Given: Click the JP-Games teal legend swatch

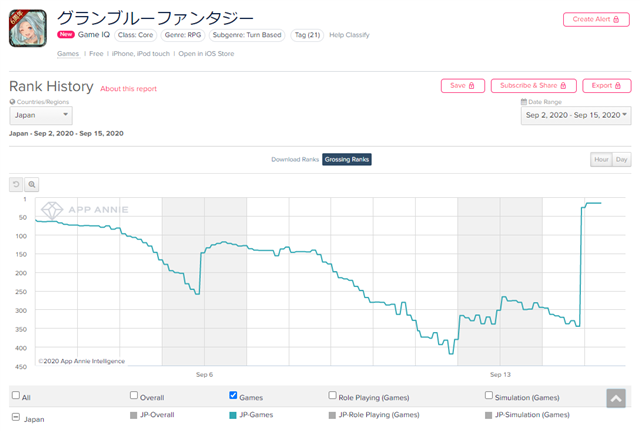Looking at the screenshot, I should (233, 415).
